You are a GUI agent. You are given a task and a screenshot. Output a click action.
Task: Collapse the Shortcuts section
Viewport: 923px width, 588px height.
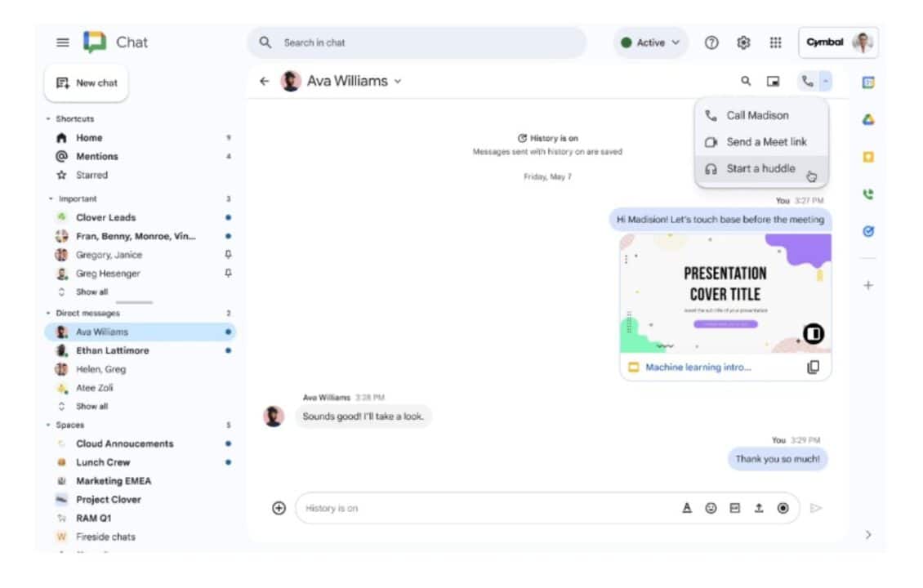48,119
